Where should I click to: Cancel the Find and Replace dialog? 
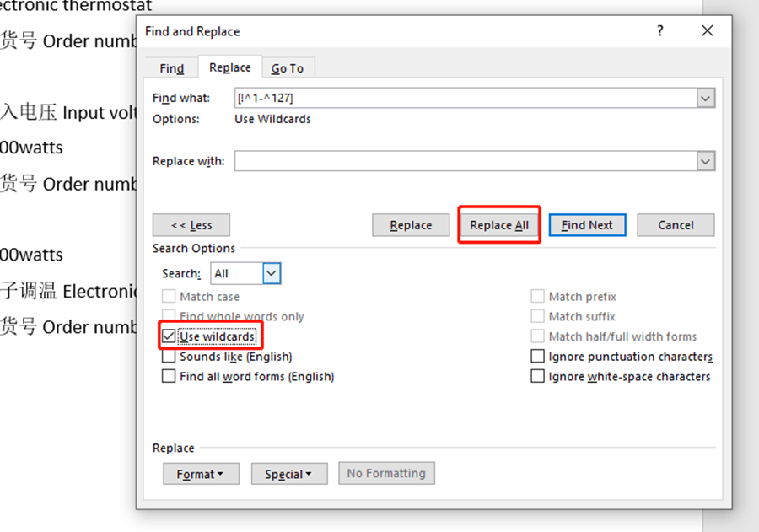coord(675,225)
